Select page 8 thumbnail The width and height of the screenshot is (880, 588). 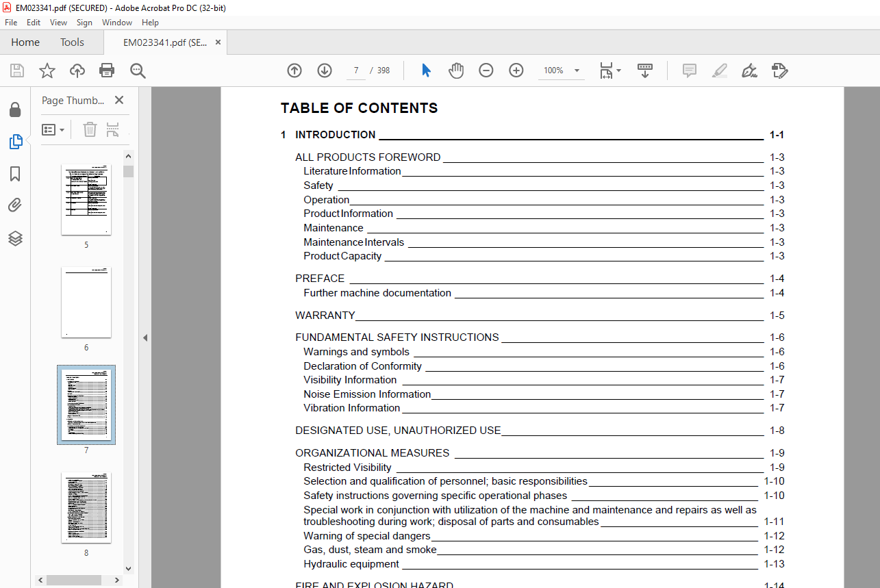coord(86,507)
